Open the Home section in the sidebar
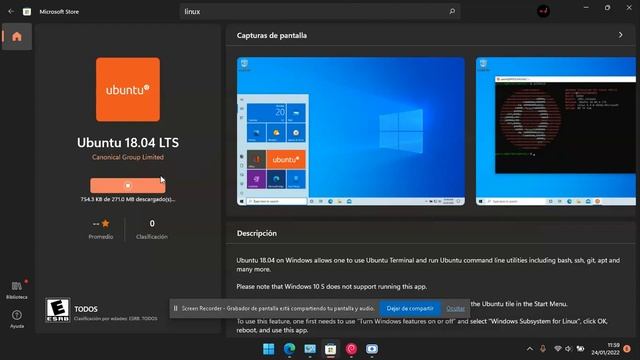Screen dimensions: 640x360 [17, 37]
